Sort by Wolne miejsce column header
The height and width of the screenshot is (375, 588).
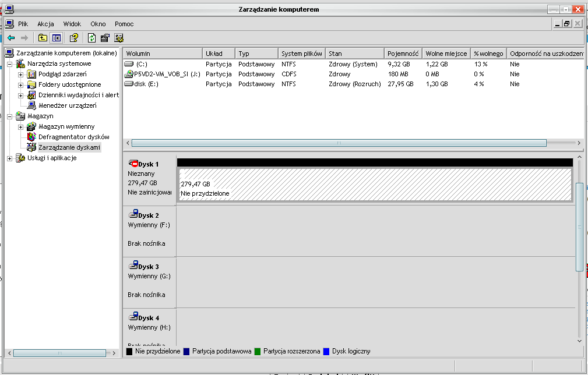(x=446, y=54)
